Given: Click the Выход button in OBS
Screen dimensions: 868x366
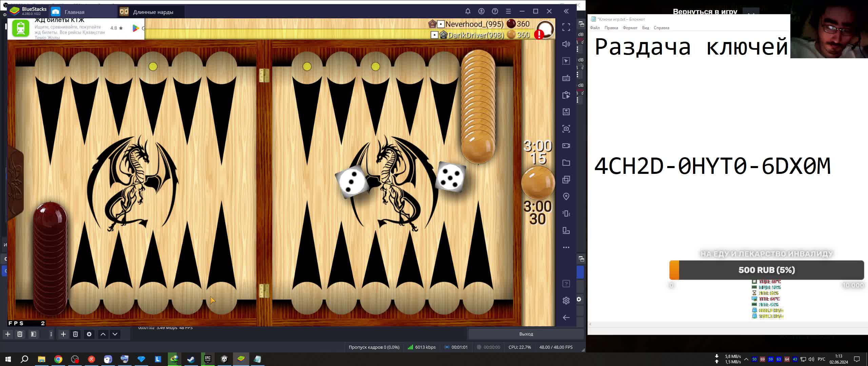Looking at the screenshot, I should pos(526,334).
